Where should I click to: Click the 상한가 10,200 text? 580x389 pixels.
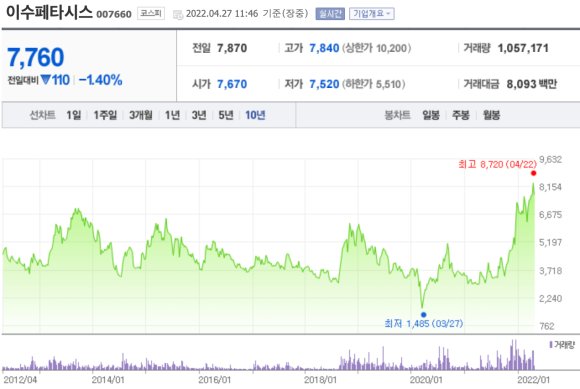click(377, 48)
